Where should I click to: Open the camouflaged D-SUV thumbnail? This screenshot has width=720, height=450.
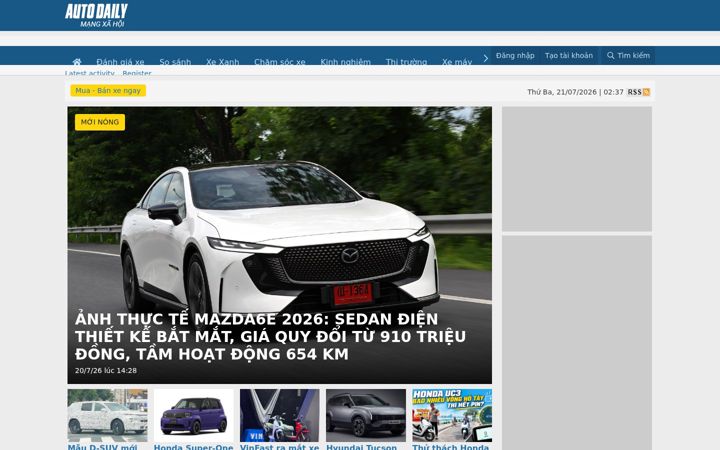tap(107, 416)
